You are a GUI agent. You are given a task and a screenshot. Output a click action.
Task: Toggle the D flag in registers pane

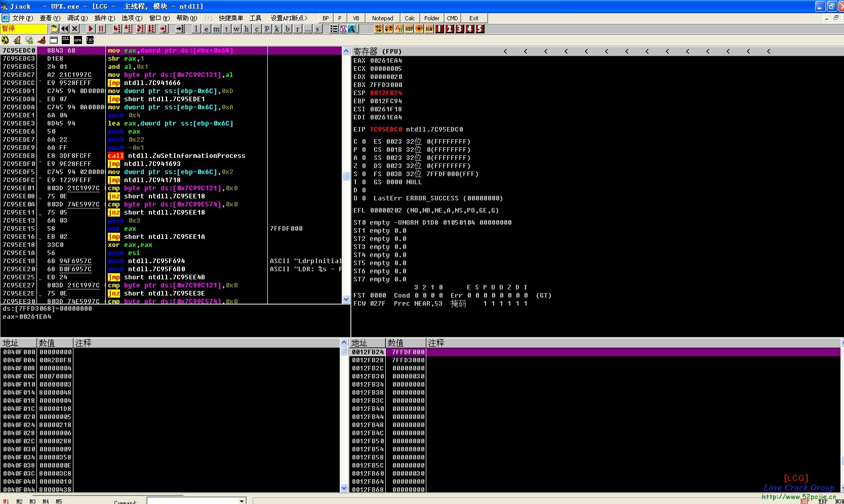click(x=364, y=190)
